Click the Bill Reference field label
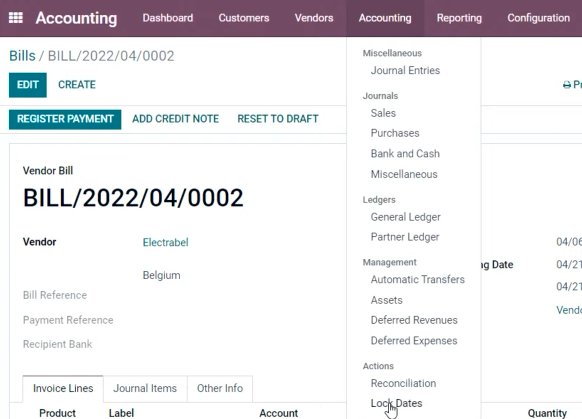The height and width of the screenshot is (419, 582). (55, 295)
